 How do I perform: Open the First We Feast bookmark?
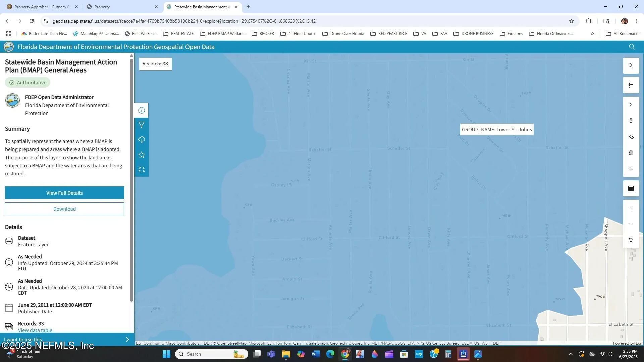click(141, 34)
